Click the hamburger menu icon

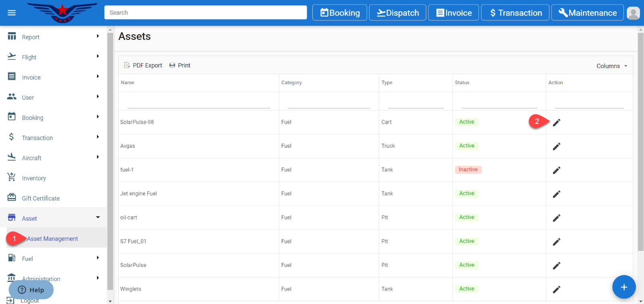point(12,13)
